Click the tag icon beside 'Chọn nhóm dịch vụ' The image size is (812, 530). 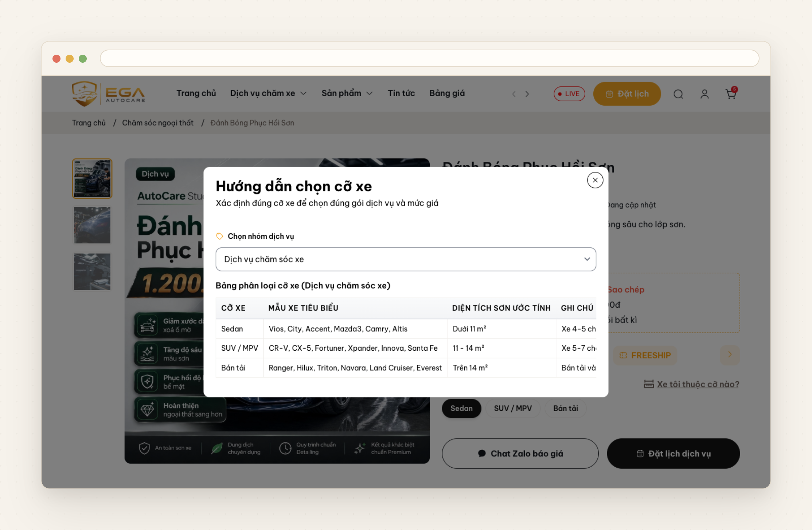[219, 236]
